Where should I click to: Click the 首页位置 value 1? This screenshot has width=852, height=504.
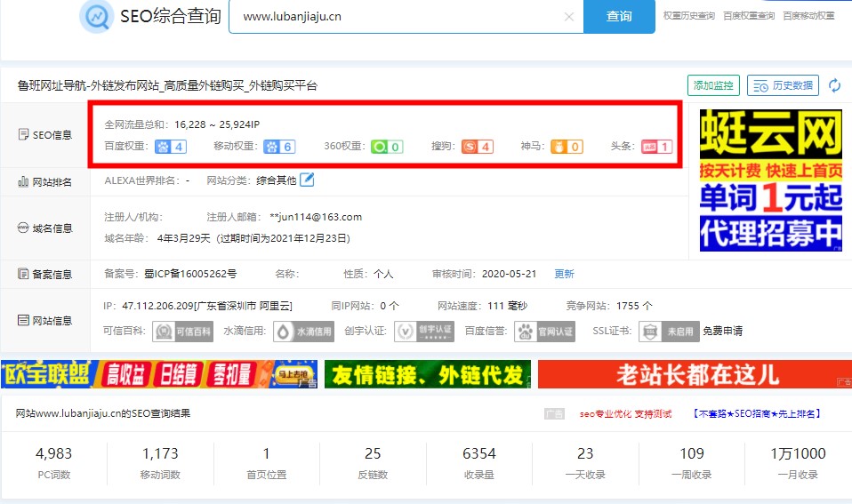point(266,453)
